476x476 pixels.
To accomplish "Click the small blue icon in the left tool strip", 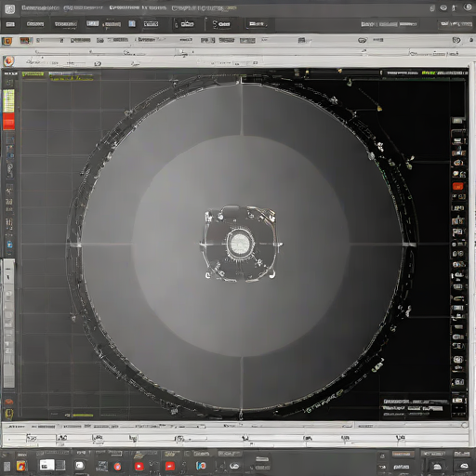I will (9, 245).
